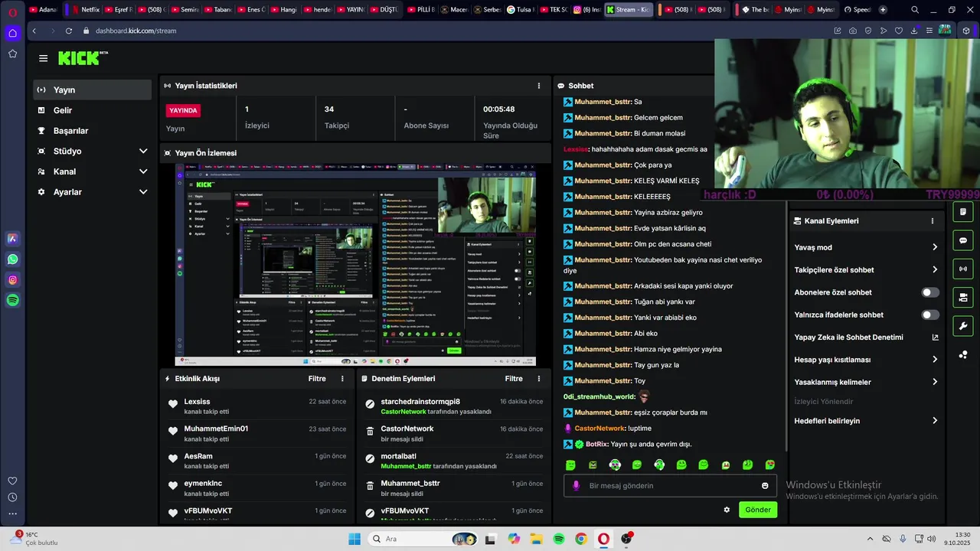
Task: Open Denetim Eylemleri three-dot menu
Action: click(539, 379)
